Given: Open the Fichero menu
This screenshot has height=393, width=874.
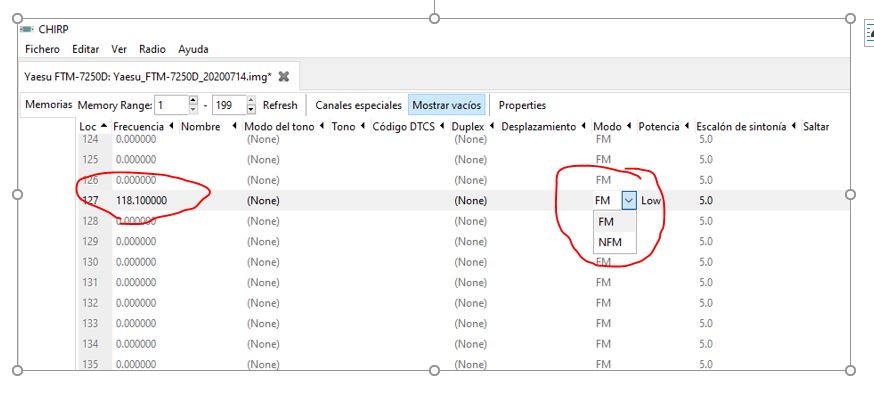Looking at the screenshot, I should coord(42,49).
